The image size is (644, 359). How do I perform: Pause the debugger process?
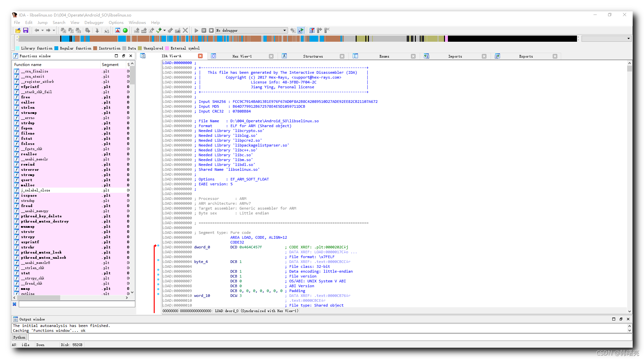(204, 30)
